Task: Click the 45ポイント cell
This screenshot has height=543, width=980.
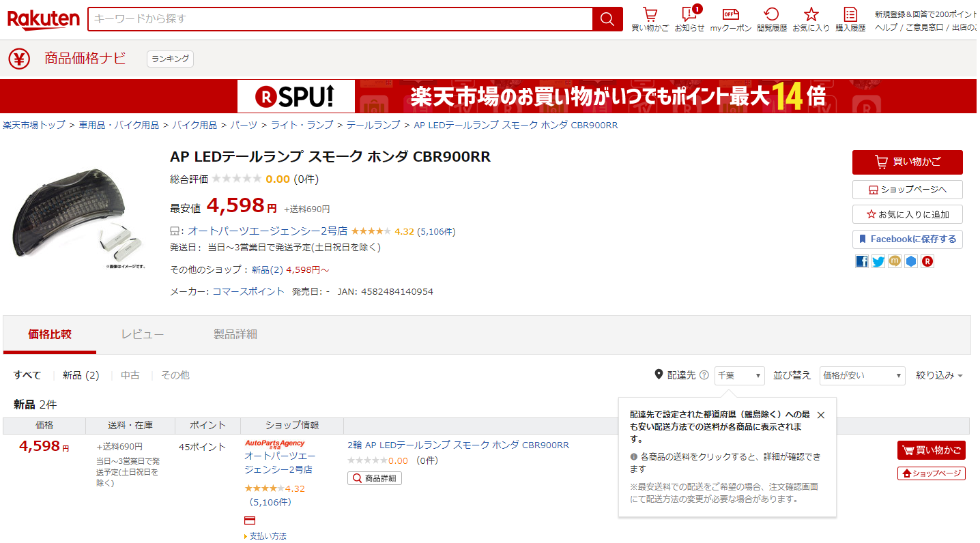Action: click(202, 447)
